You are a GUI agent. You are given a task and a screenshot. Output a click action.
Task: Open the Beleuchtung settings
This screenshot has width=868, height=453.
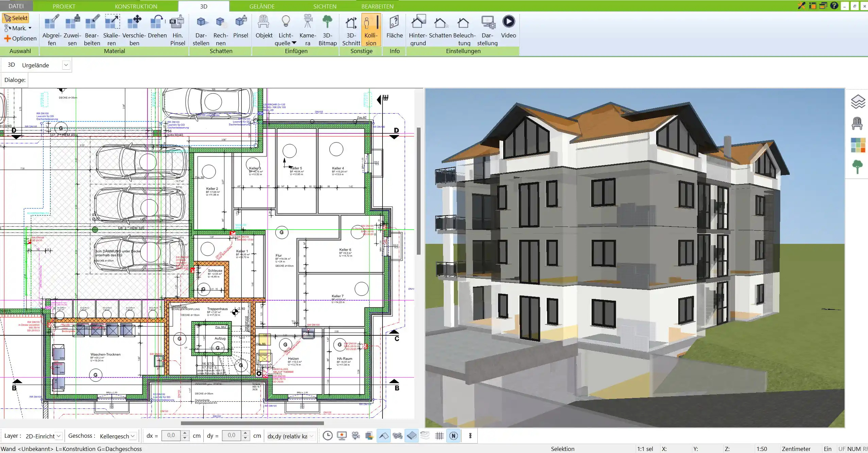[x=464, y=30]
